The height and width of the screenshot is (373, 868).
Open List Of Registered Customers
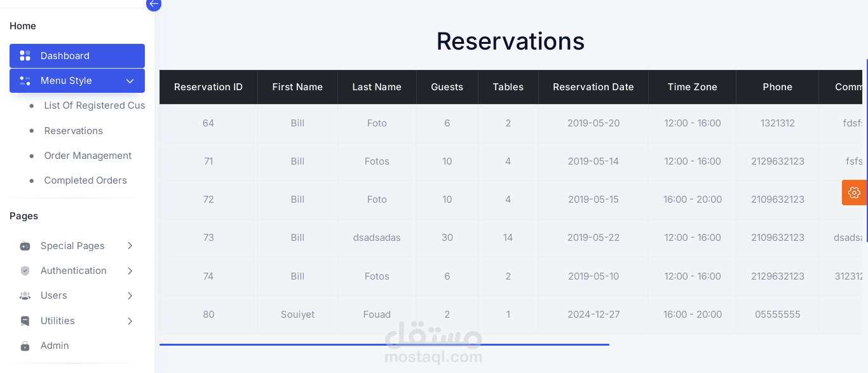point(94,105)
